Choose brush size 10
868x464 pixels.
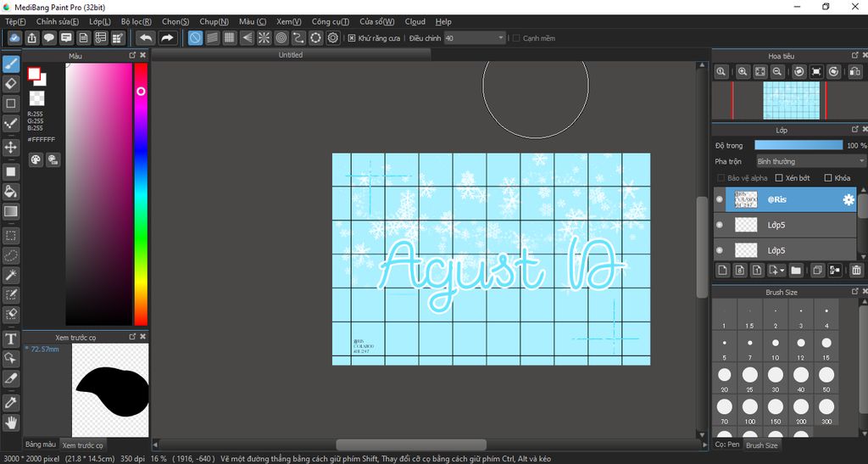776,347
